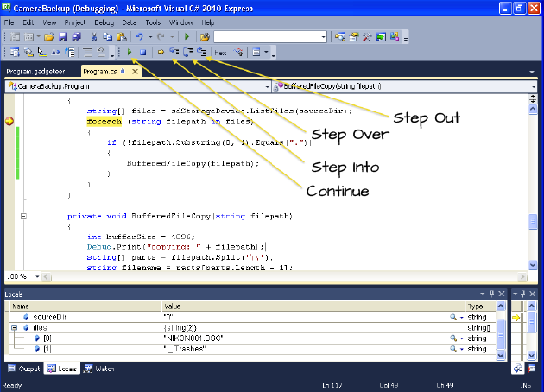Open the Tools menu
The image size is (544, 392).
153,22
